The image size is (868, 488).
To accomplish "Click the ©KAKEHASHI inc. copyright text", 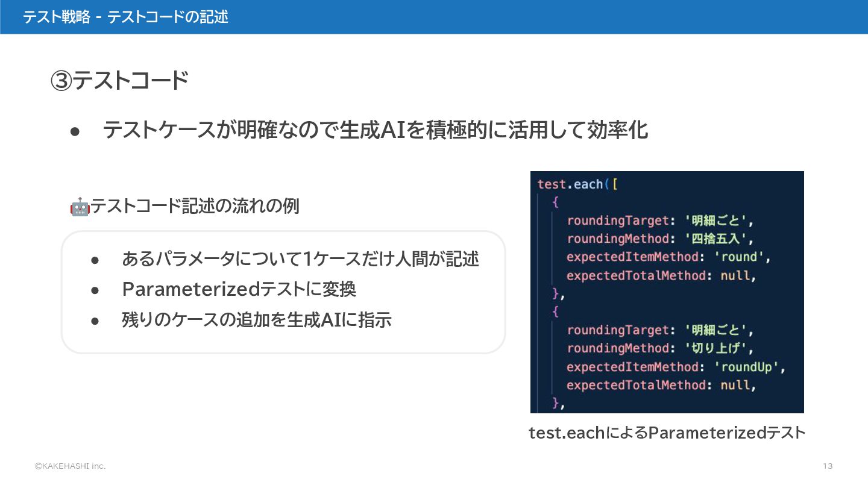I will 70,466.
